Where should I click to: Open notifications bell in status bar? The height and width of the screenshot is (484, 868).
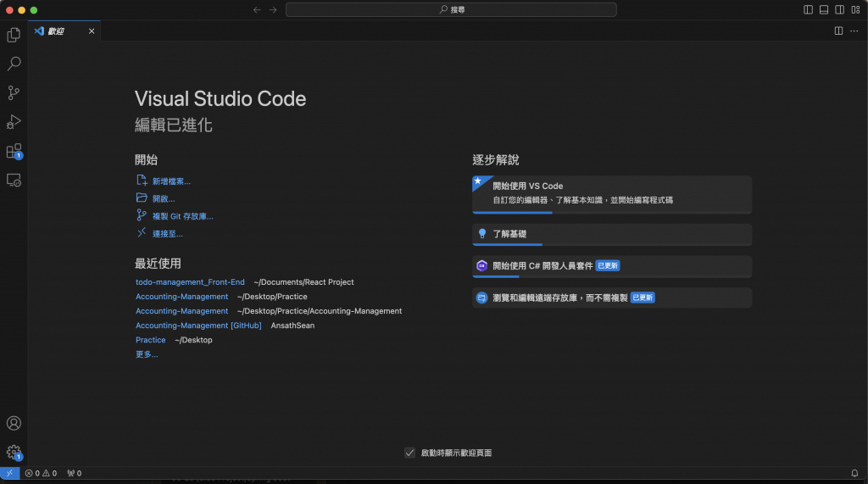tap(854, 473)
